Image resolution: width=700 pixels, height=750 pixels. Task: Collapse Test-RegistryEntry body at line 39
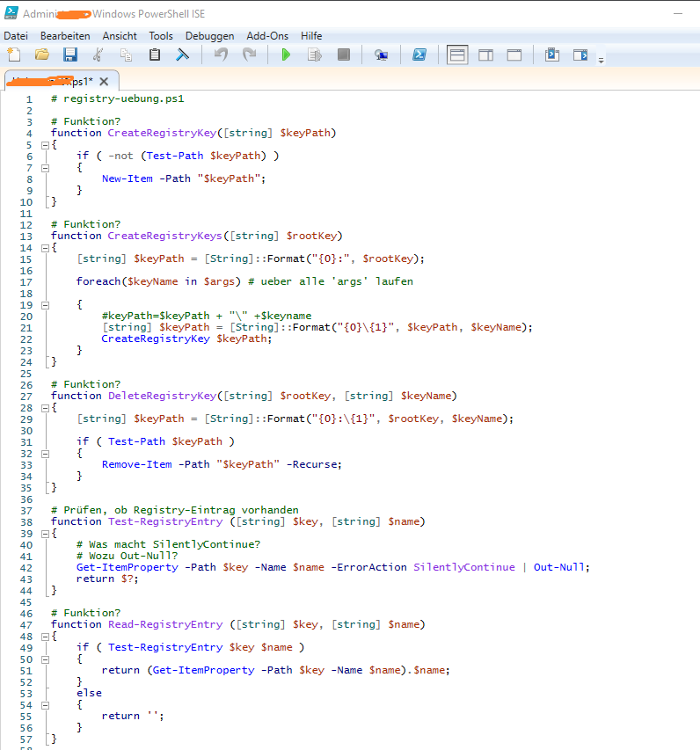pyautogui.click(x=45, y=534)
